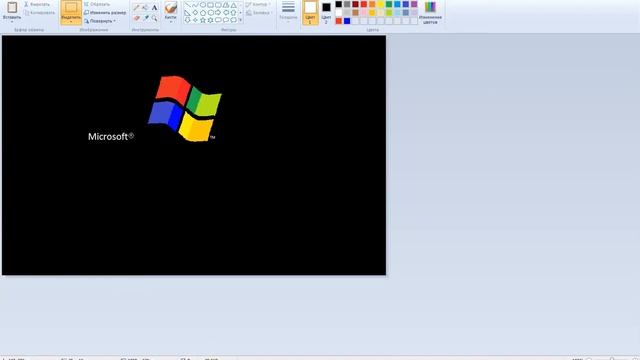Choose the Right arrow shape
This screenshot has height=360, width=640.
[218, 13]
